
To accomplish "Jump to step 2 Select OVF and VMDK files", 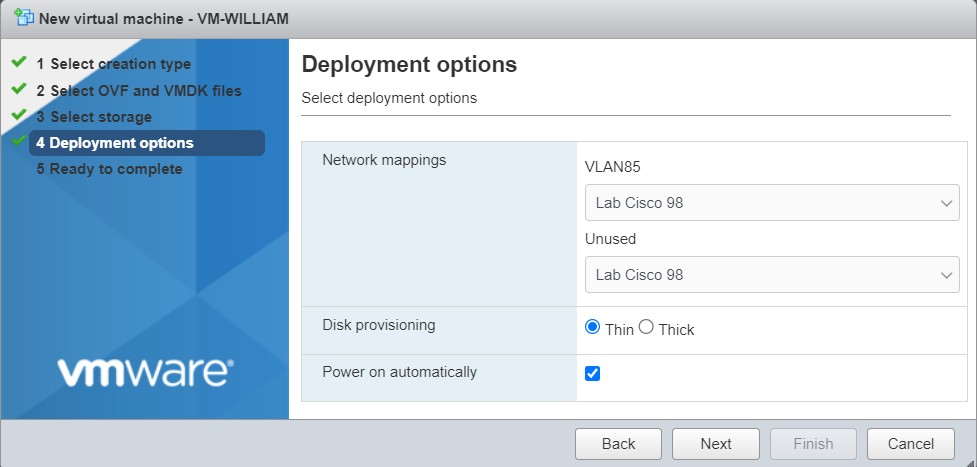I will pyautogui.click(x=145, y=90).
